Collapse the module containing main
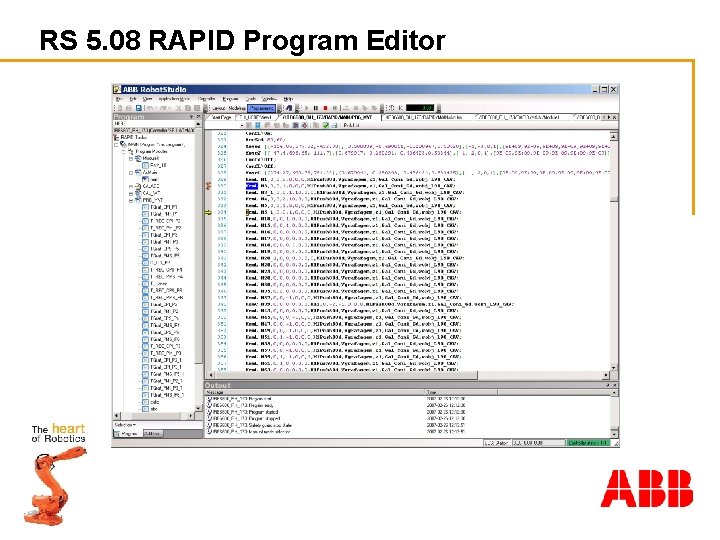 click(x=131, y=173)
